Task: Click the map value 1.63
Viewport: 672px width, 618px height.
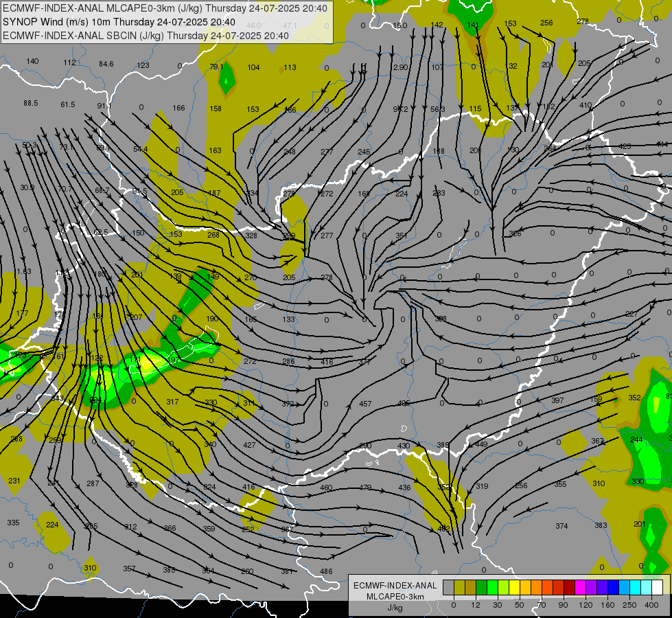Action: pyautogui.click(x=24, y=271)
